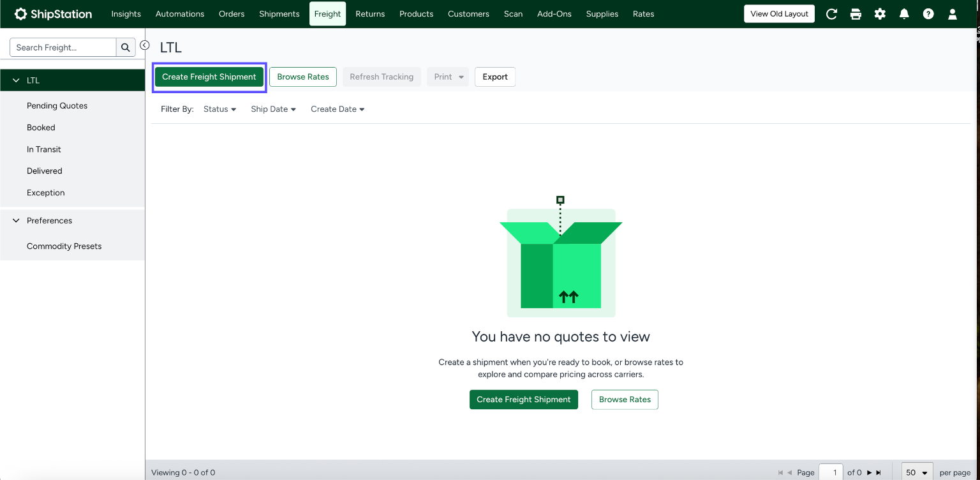Collapse the LTL sidebar section

point(16,80)
